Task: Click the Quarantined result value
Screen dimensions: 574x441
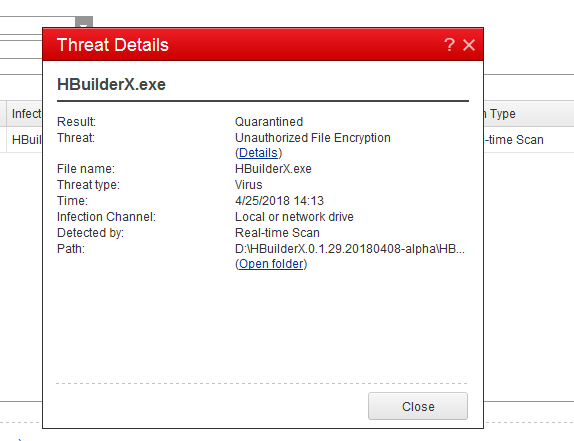Action: [269, 122]
